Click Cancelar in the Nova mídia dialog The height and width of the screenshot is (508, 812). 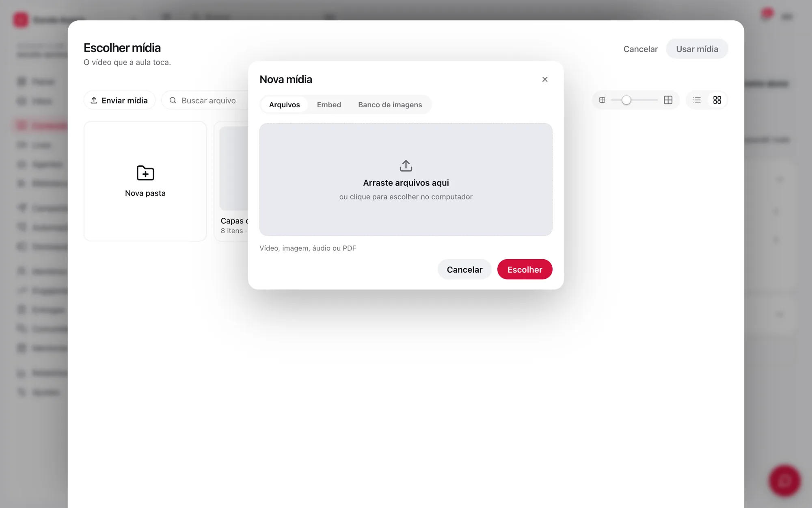pyautogui.click(x=464, y=269)
